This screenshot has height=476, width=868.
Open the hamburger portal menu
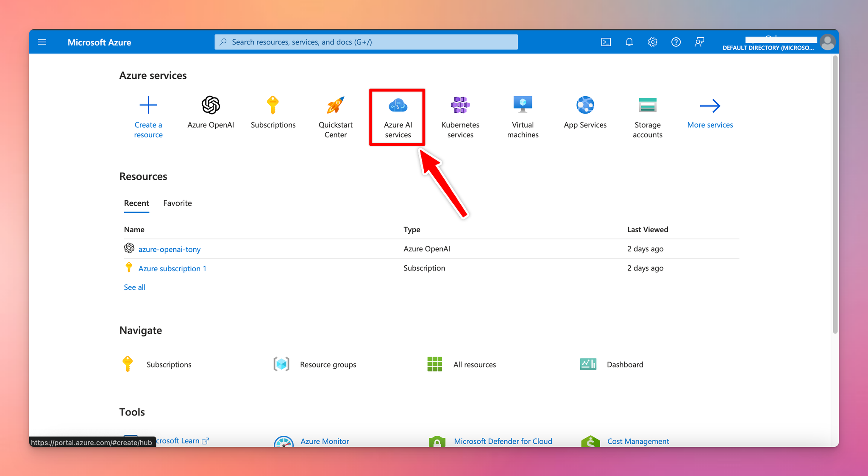point(42,42)
